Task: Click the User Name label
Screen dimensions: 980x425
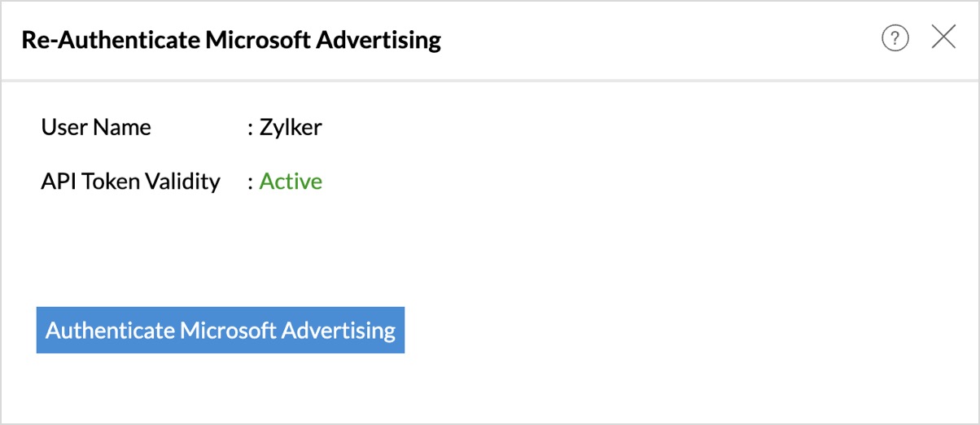Action: tap(96, 127)
